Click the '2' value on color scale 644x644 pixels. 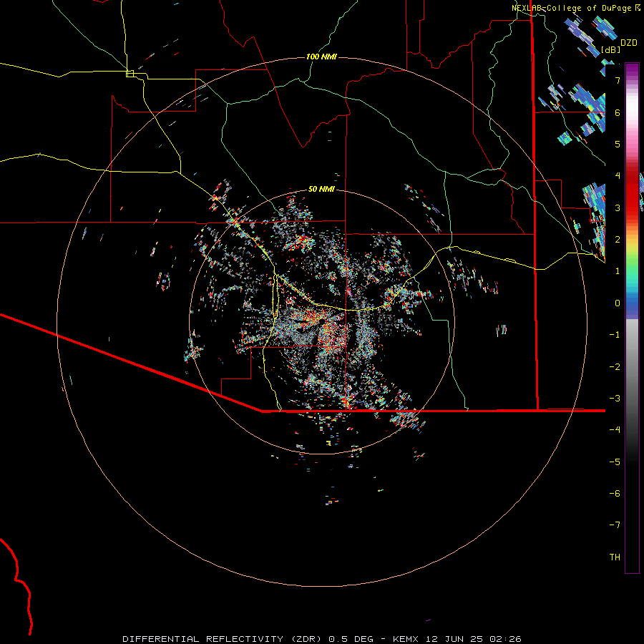[618, 240]
